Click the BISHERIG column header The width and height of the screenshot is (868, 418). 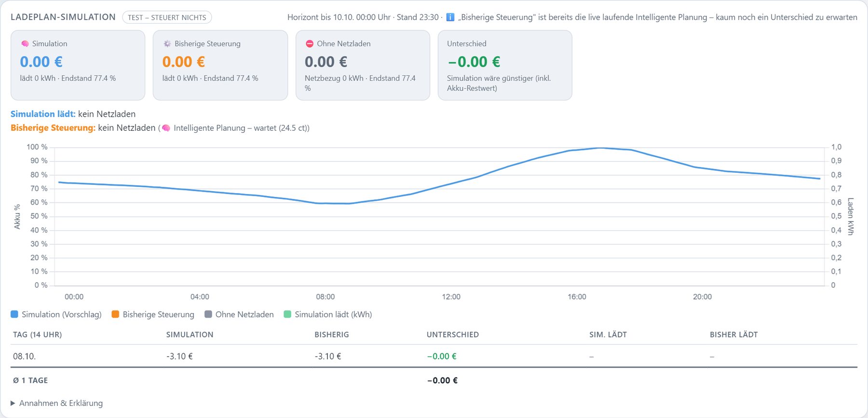(332, 334)
